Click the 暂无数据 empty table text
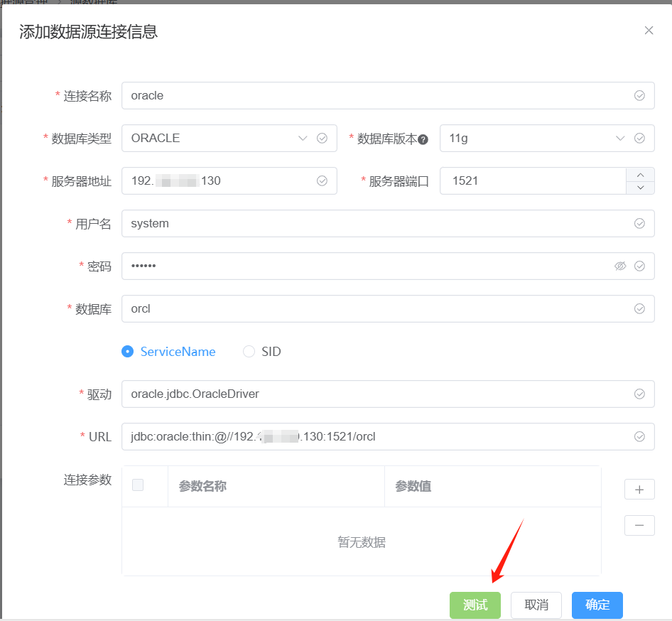Screen dimensions: 672x621 [x=362, y=542]
